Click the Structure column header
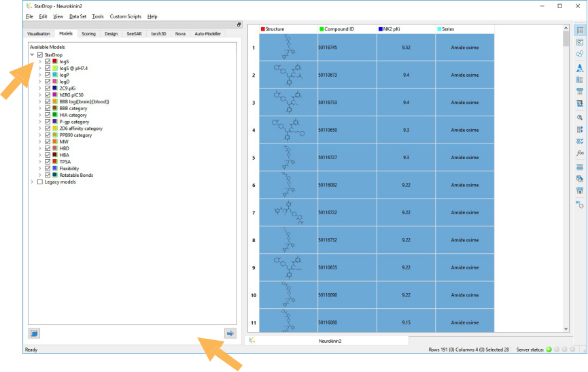The width and height of the screenshot is (588, 372). point(288,29)
